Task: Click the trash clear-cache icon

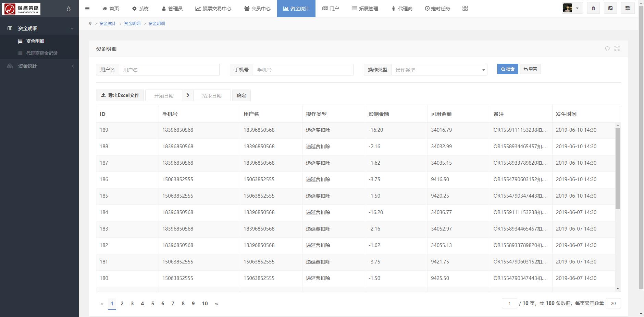Action: point(594,8)
